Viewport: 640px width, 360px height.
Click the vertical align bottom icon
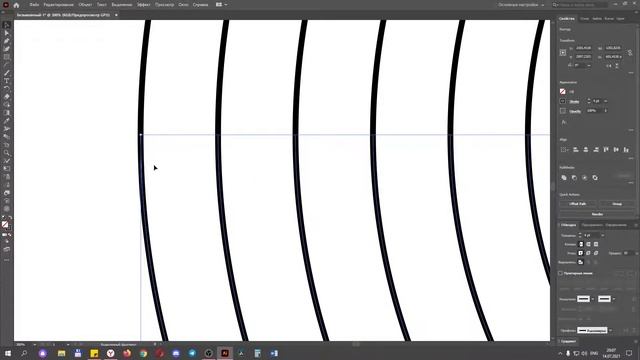pos(626,150)
